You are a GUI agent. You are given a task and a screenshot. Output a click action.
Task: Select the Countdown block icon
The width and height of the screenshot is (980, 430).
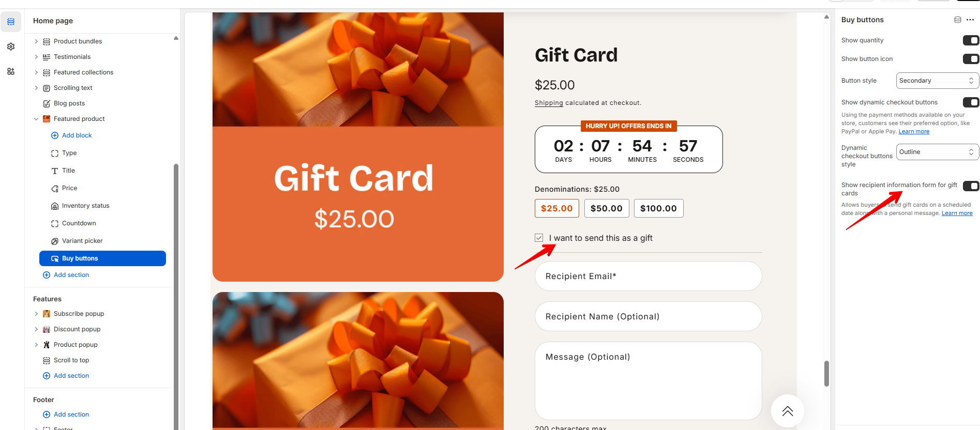[x=55, y=223]
